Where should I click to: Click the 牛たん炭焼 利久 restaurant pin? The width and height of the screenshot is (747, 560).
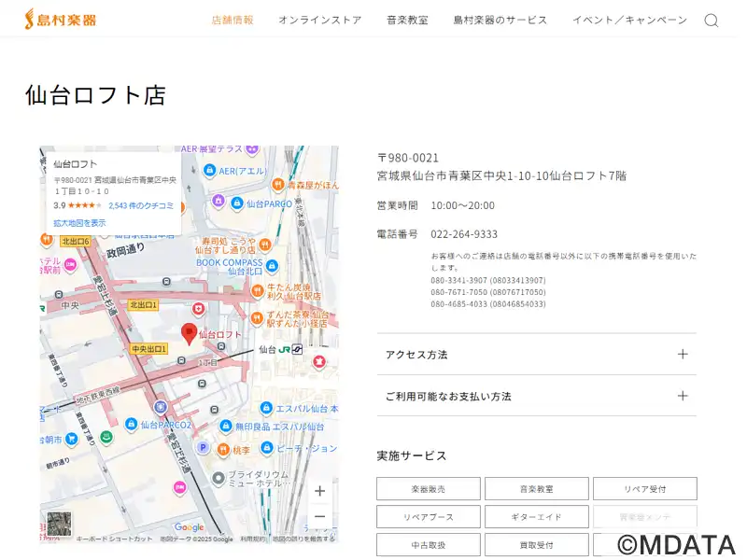tap(258, 290)
